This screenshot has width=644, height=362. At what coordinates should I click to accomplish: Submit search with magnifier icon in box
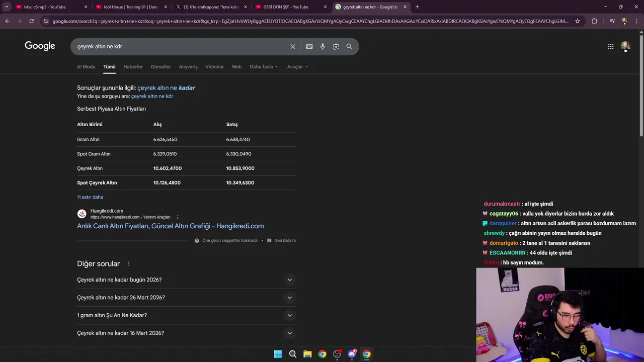pos(349,46)
